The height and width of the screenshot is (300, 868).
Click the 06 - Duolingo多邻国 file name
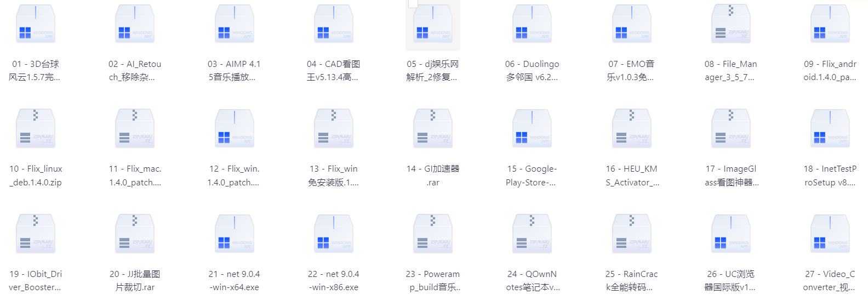pos(532,71)
